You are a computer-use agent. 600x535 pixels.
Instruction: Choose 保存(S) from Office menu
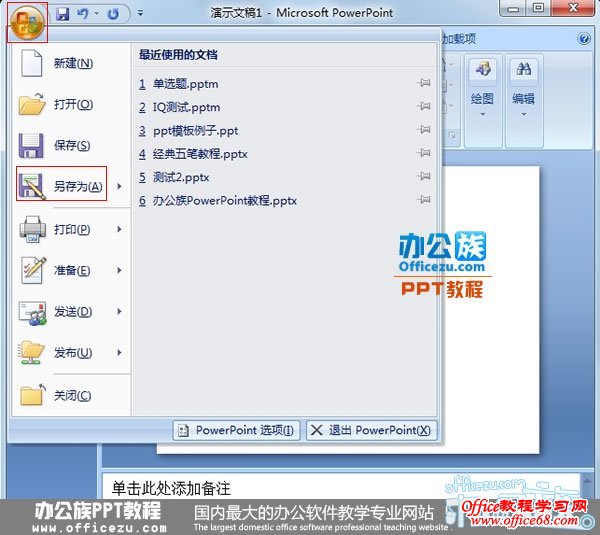[72, 145]
